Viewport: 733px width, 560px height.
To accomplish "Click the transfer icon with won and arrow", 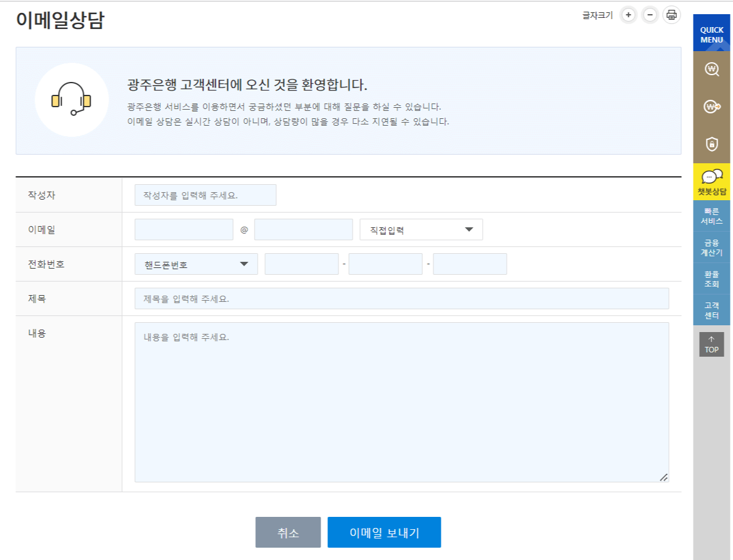I will (x=711, y=106).
